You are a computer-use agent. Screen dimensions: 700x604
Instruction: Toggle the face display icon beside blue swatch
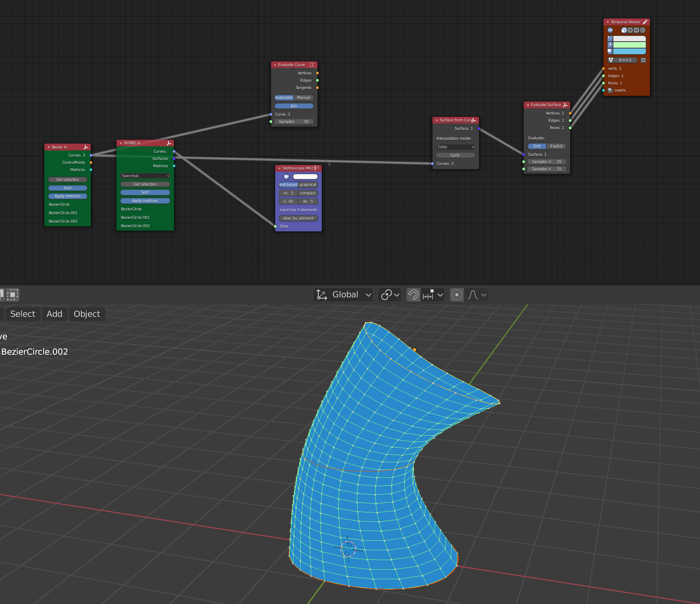pos(610,51)
